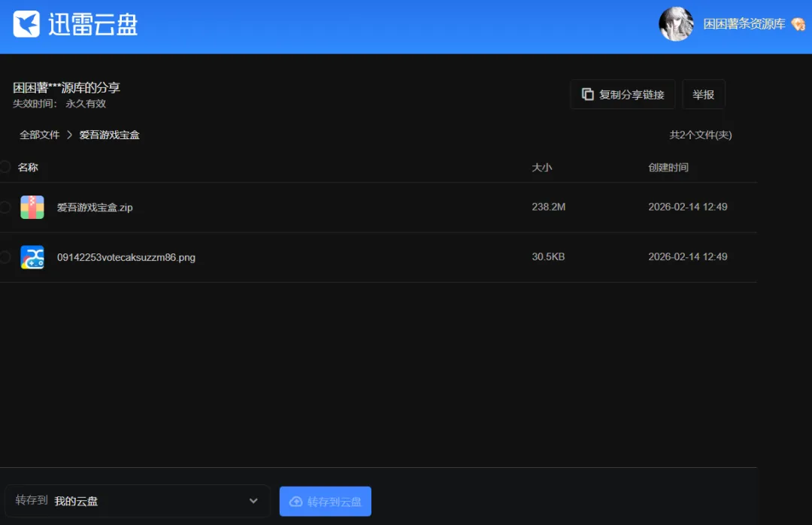Click the 困困薯条资源库 username

744,24
